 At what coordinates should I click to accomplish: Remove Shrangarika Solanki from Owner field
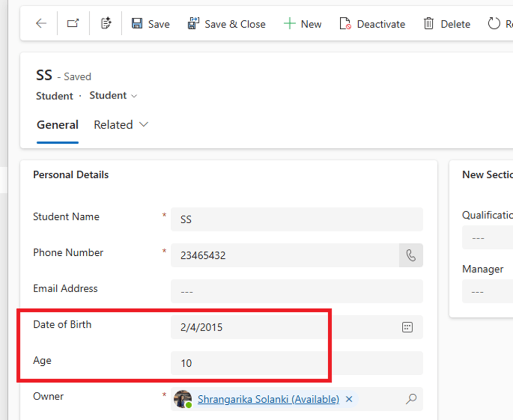click(349, 399)
